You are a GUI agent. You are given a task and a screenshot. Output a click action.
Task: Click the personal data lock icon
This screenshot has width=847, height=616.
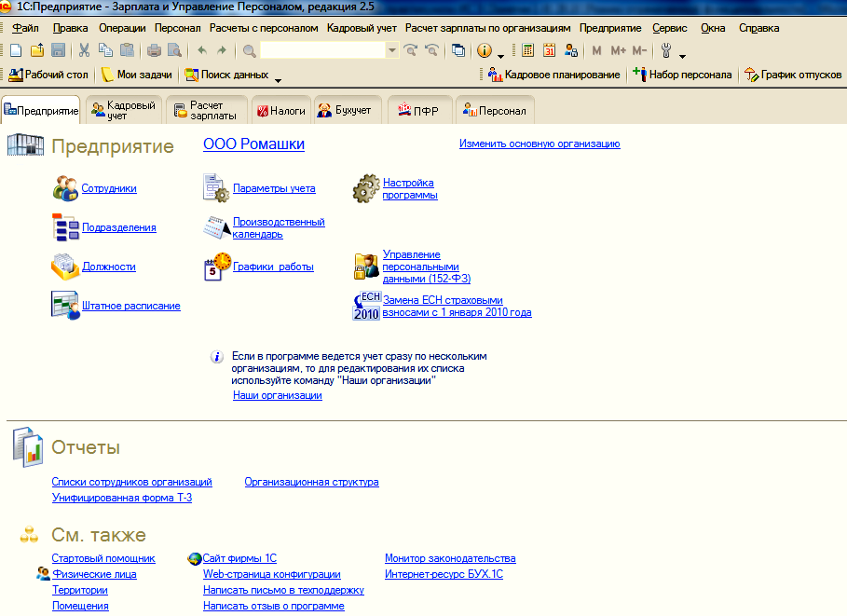[x=366, y=267]
